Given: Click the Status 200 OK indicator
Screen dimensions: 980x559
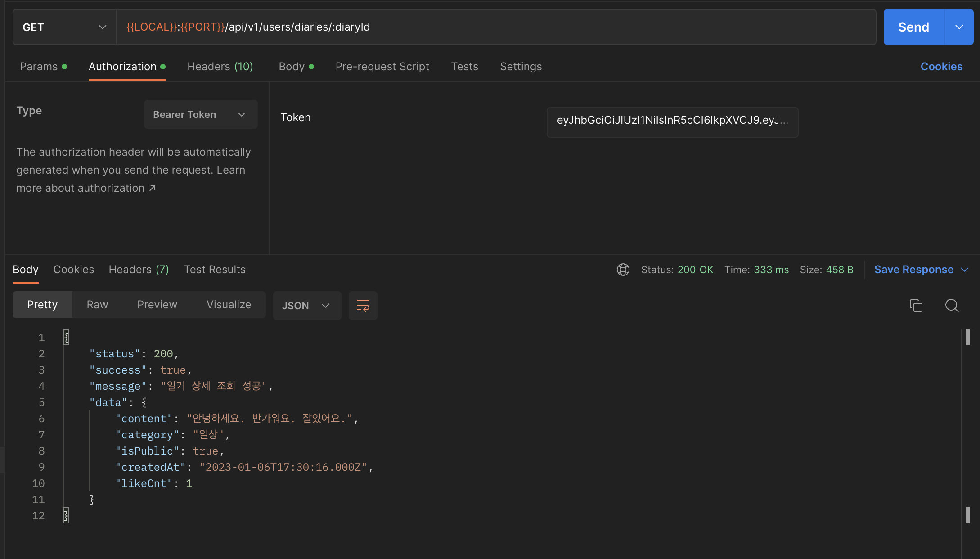Looking at the screenshot, I should coord(677,270).
